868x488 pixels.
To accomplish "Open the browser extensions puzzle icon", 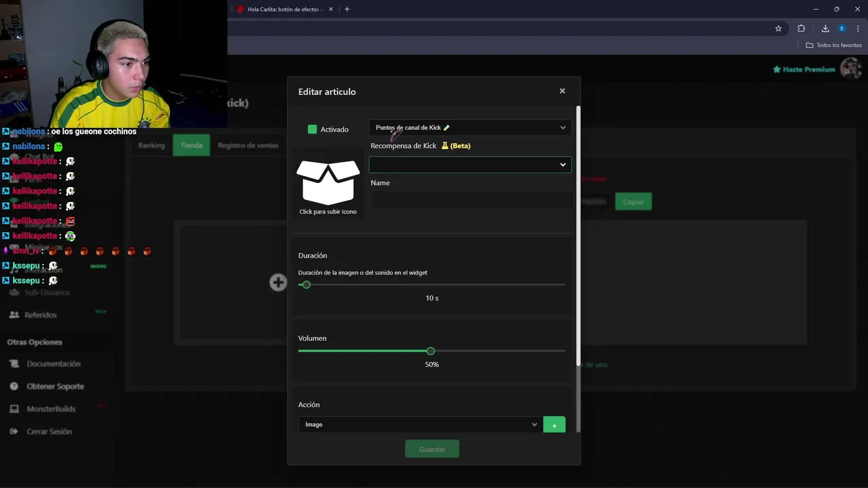I will click(x=802, y=28).
